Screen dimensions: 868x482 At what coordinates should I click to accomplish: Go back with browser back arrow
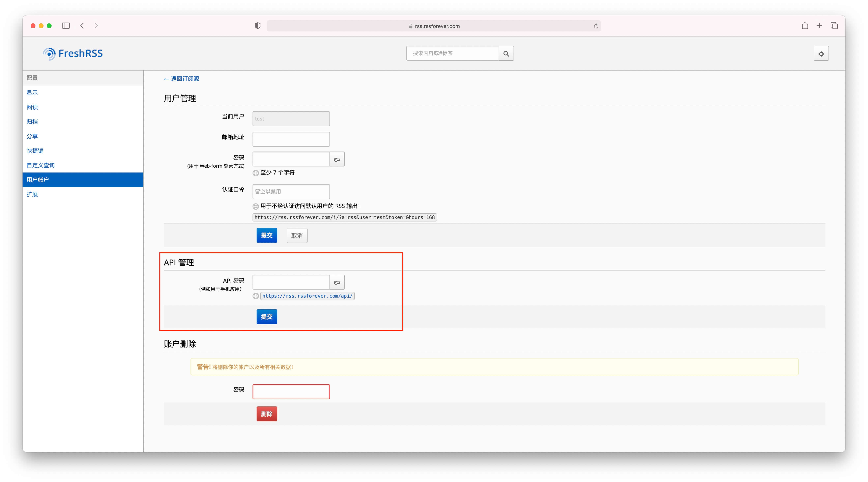pos(82,26)
